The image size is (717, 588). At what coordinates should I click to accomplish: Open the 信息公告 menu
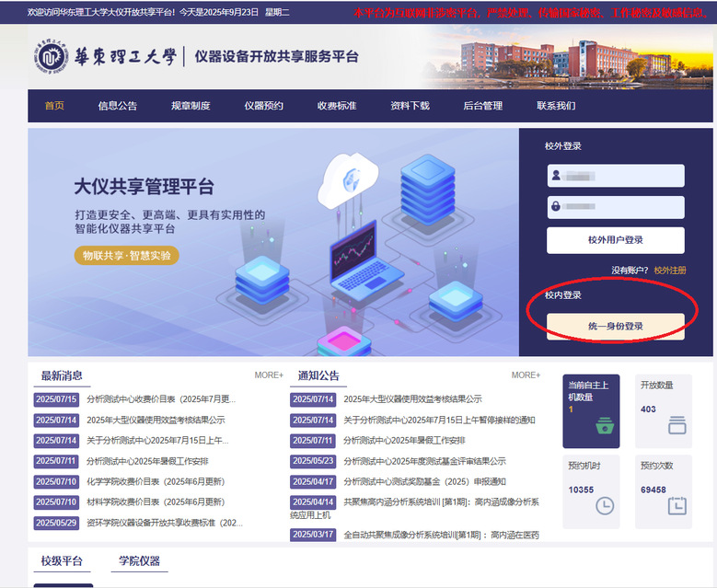click(118, 106)
